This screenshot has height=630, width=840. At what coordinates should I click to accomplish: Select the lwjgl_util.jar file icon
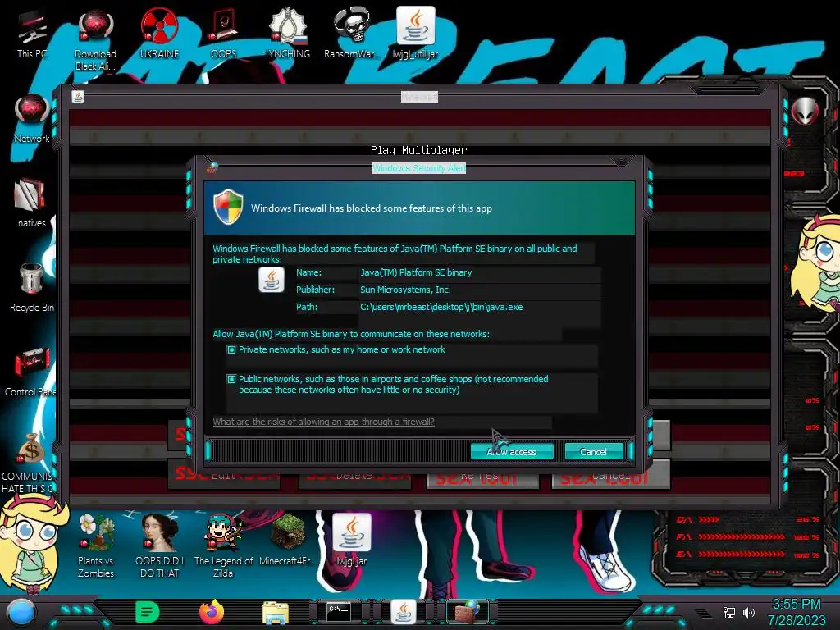(415, 33)
